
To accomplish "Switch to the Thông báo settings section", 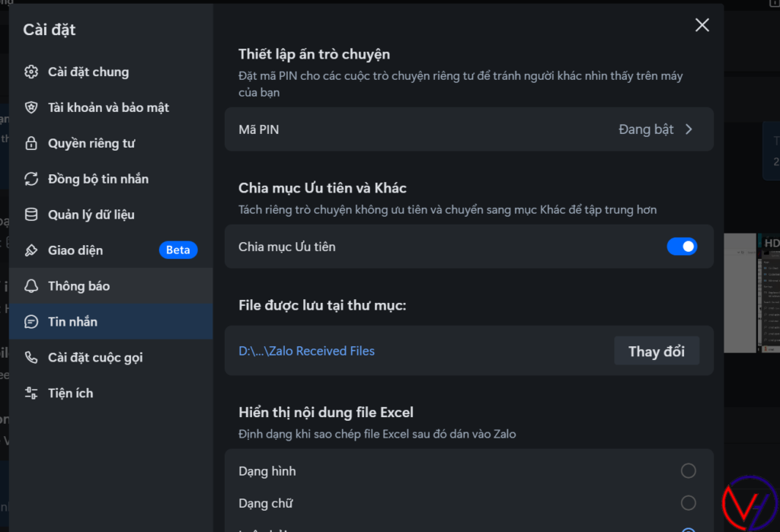I will coord(78,286).
